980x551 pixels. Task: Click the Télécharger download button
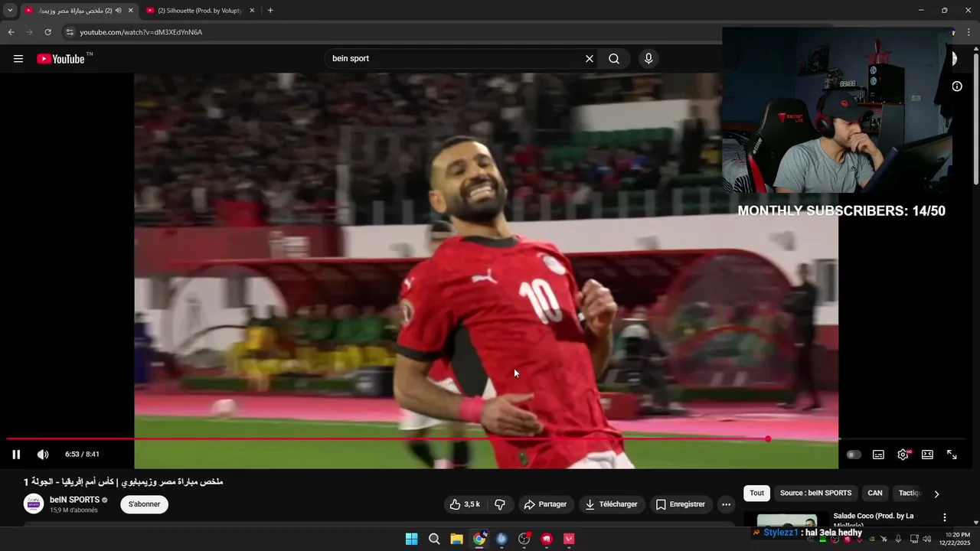click(x=611, y=504)
